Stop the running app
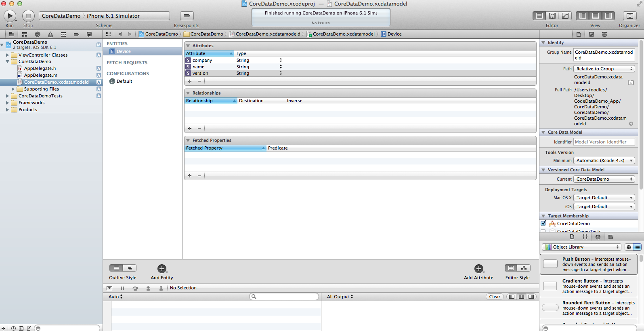 tap(28, 16)
